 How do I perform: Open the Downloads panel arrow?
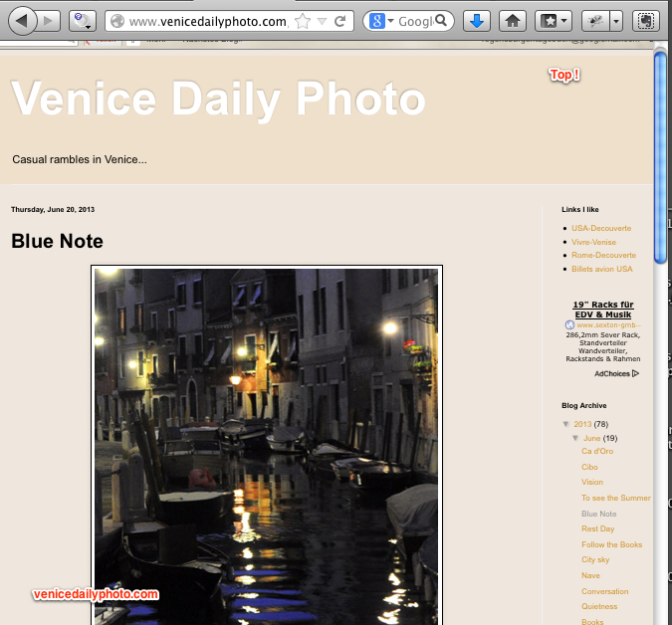click(477, 21)
